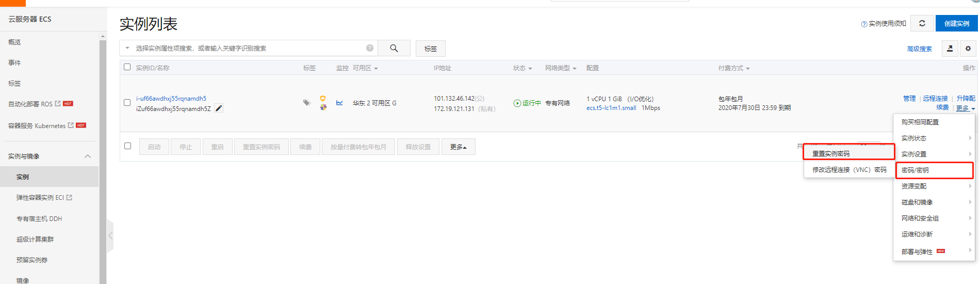This screenshot has width=980, height=284.
Task: Click the external link icon next to ECI
Action: click(x=69, y=197)
